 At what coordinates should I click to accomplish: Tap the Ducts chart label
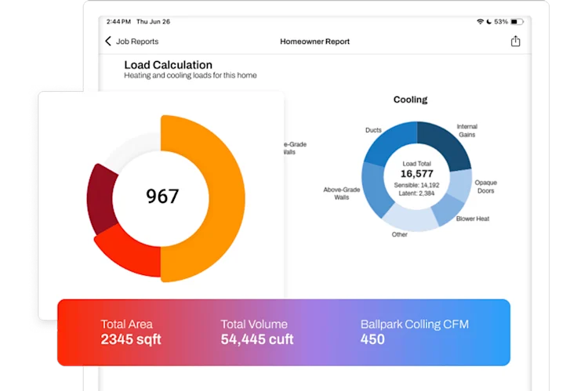[x=373, y=130]
